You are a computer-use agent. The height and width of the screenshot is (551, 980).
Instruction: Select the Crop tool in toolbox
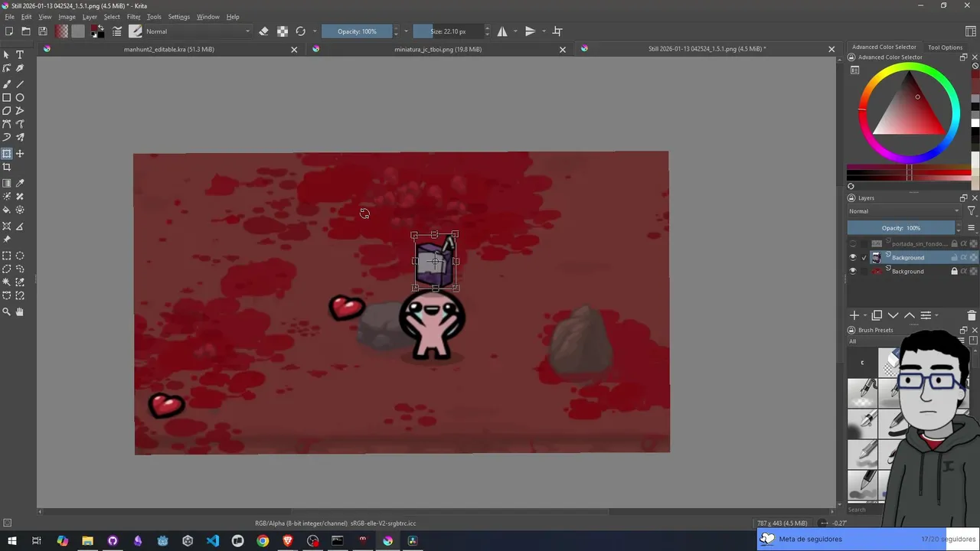[7, 167]
